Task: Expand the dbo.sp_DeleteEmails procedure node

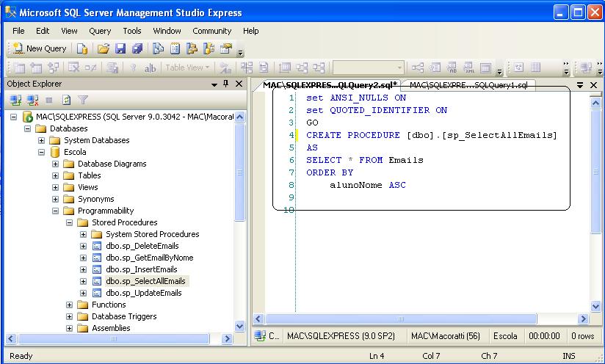Action: (x=83, y=246)
